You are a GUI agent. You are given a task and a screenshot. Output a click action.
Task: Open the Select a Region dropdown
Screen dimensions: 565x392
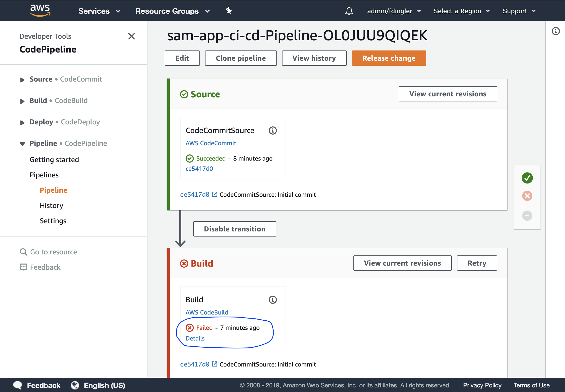461,11
